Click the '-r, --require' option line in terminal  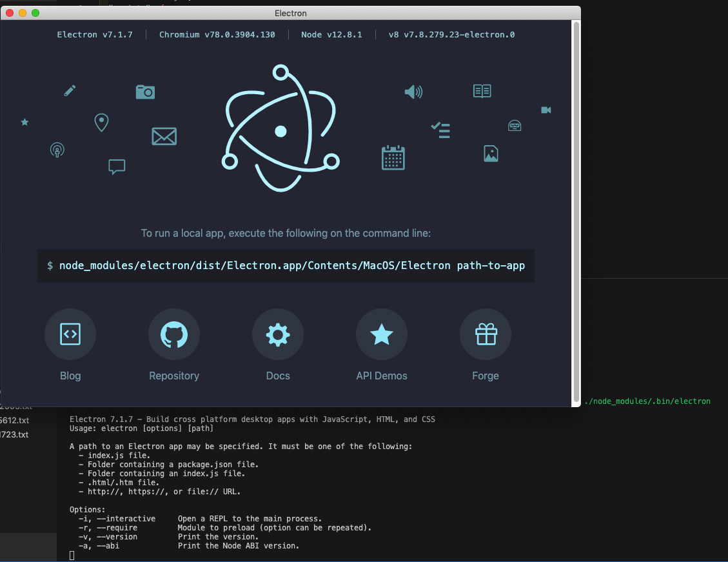(224, 528)
